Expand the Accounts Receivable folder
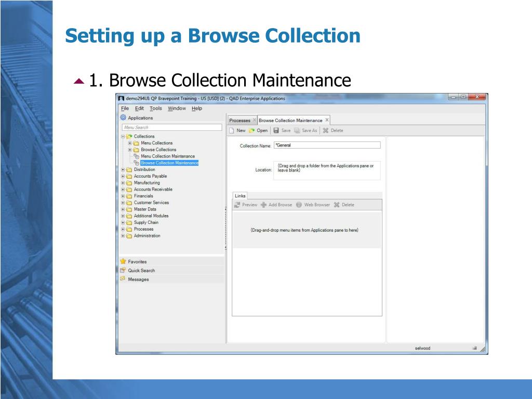Screen dimensions: 532x399 [123, 190]
